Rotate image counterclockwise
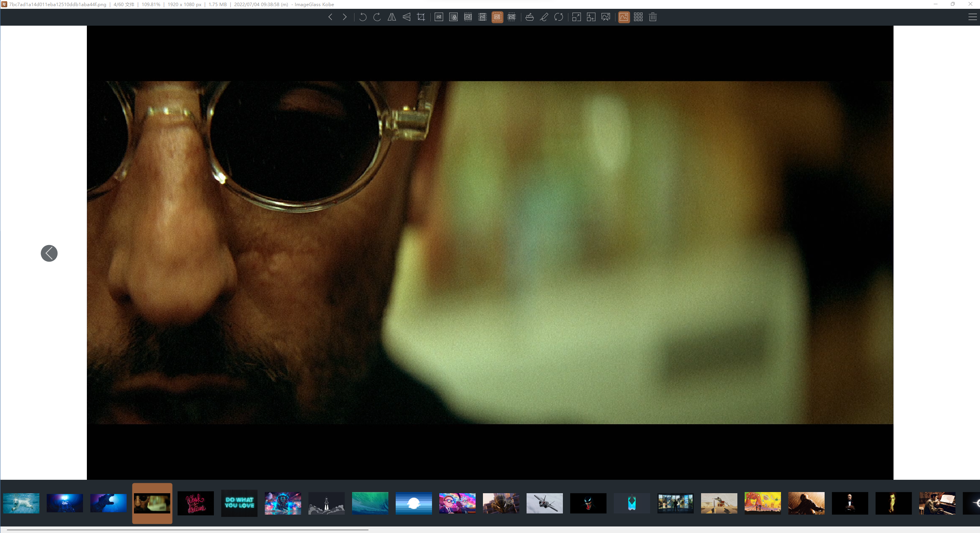 pyautogui.click(x=363, y=17)
